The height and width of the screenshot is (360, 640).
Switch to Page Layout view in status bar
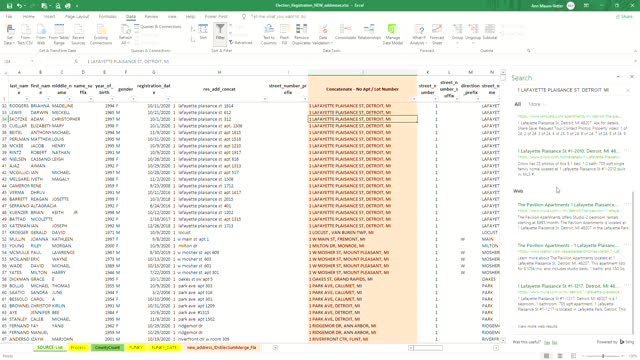[560, 356]
